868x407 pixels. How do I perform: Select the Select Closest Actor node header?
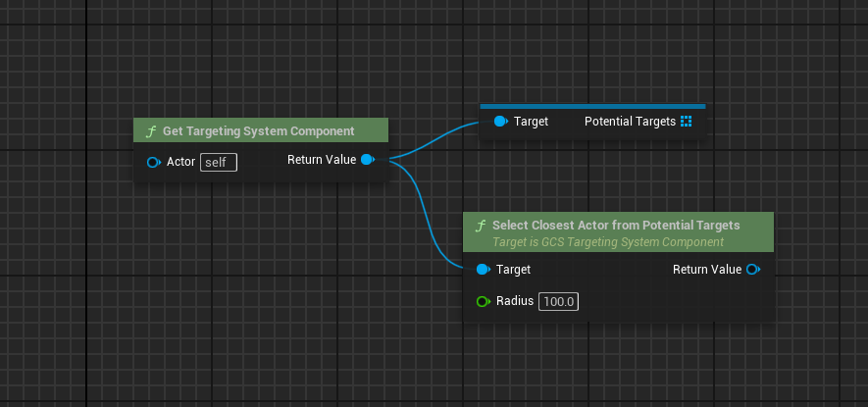(x=618, y=232)
